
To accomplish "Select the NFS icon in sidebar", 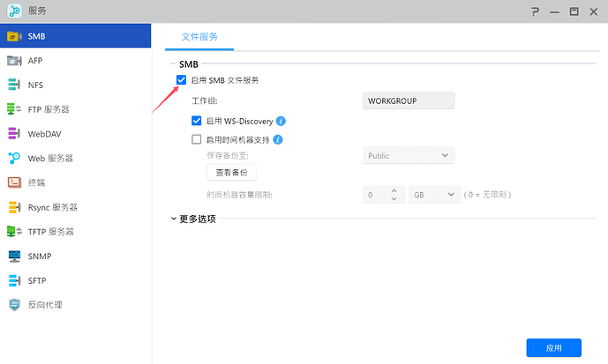I will [x=14, y=85].
